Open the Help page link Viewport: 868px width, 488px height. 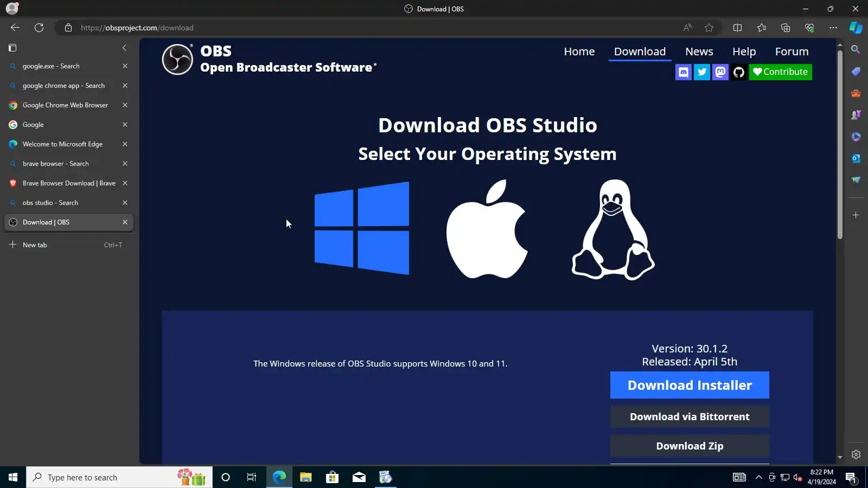(744, 52)
